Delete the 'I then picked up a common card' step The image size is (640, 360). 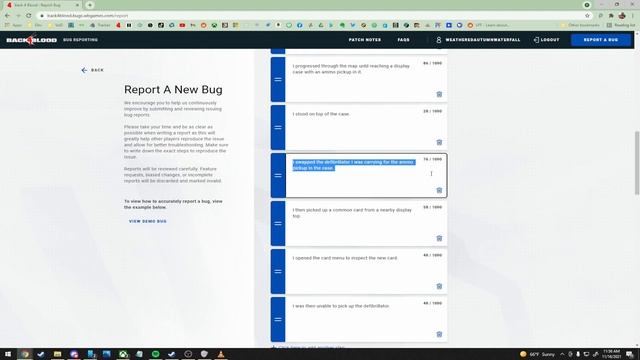[439, 238]
